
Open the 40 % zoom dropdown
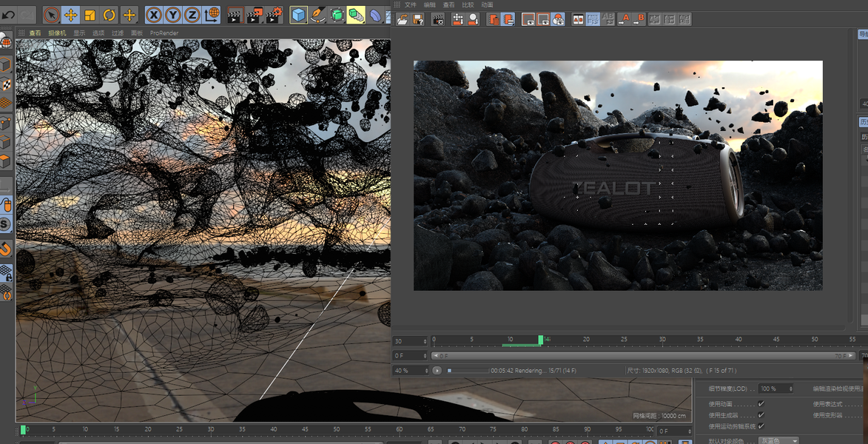pyautogui.click(x=410, y=370)
